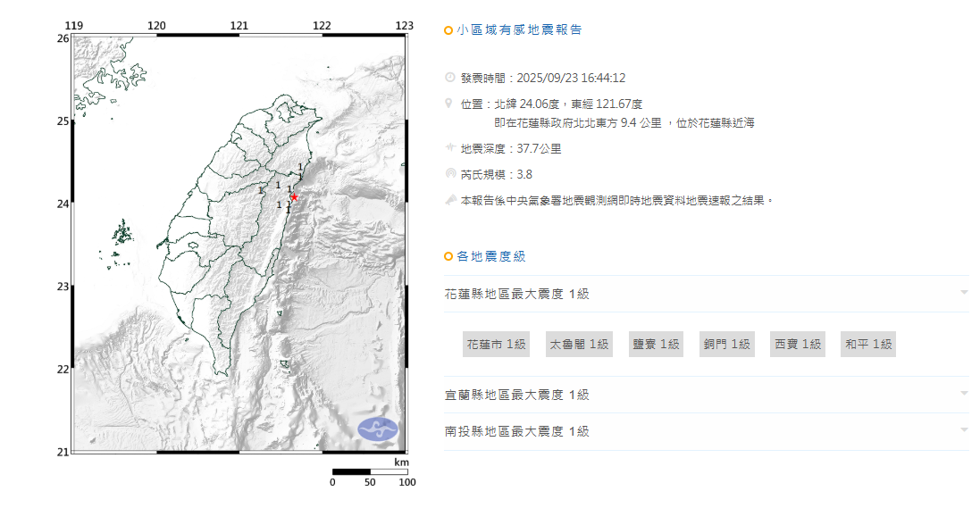This screenshot has height=508, width=980.
Task: Click the location pin icon beside 位置
Action: [449, 104]
